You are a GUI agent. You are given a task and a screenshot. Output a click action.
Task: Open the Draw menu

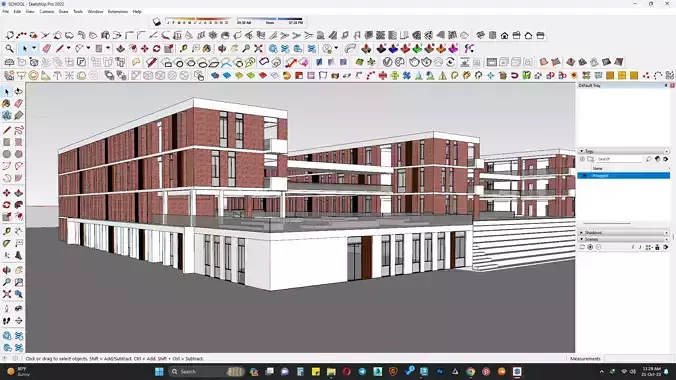pos(63,12)
